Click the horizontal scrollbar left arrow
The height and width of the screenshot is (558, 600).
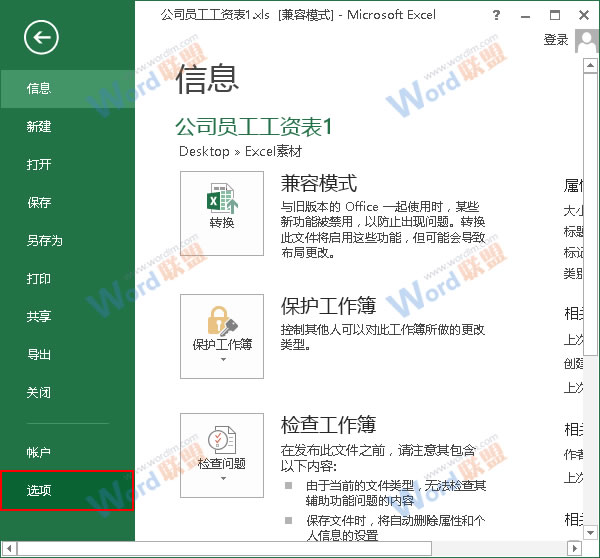click(x=9, y=548)
